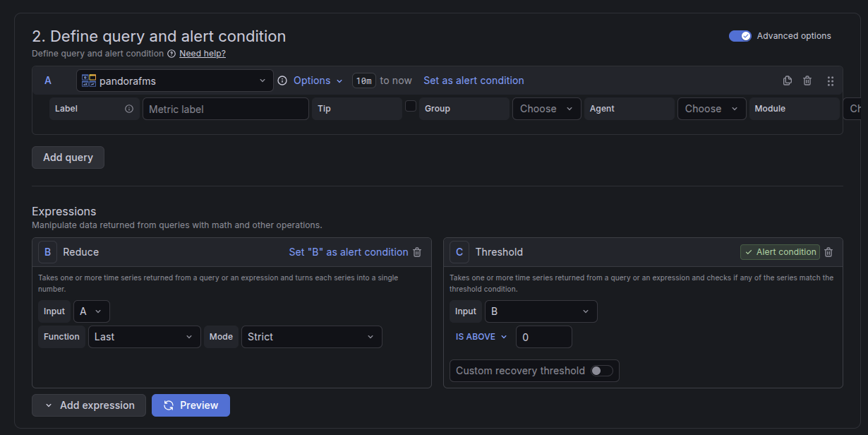Click the C expression letter badge
Viewport: 868px width, 435px height.
459,252
